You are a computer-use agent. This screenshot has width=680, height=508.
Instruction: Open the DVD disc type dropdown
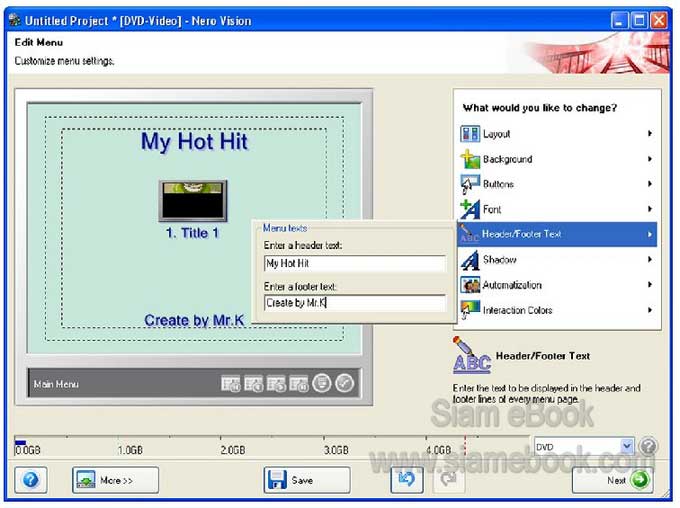click(584, 446)
